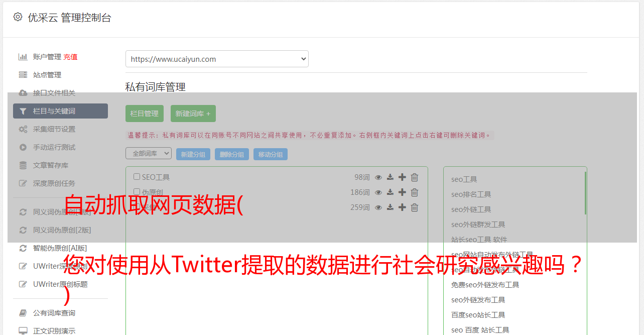The height and width of the screenshot is (335, 644).
Task: Click the '186词' count label
Action: pyautogui.click(x=360, y=192)
